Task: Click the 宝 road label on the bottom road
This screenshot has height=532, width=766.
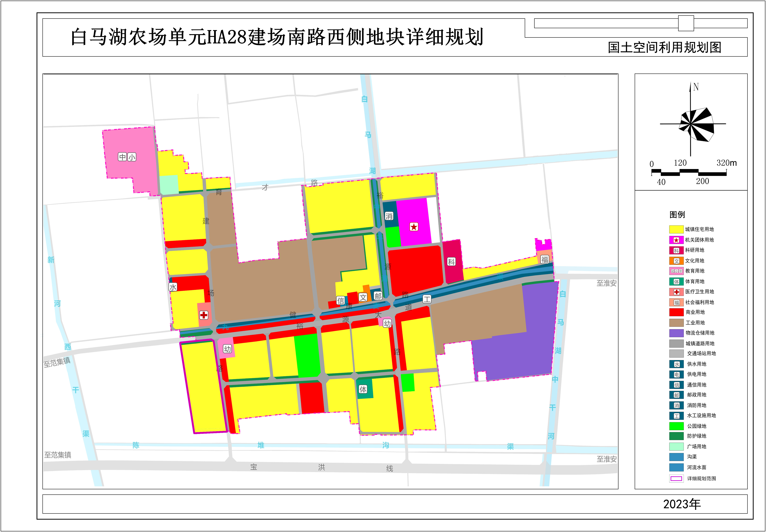Action: tap(254, 467)
